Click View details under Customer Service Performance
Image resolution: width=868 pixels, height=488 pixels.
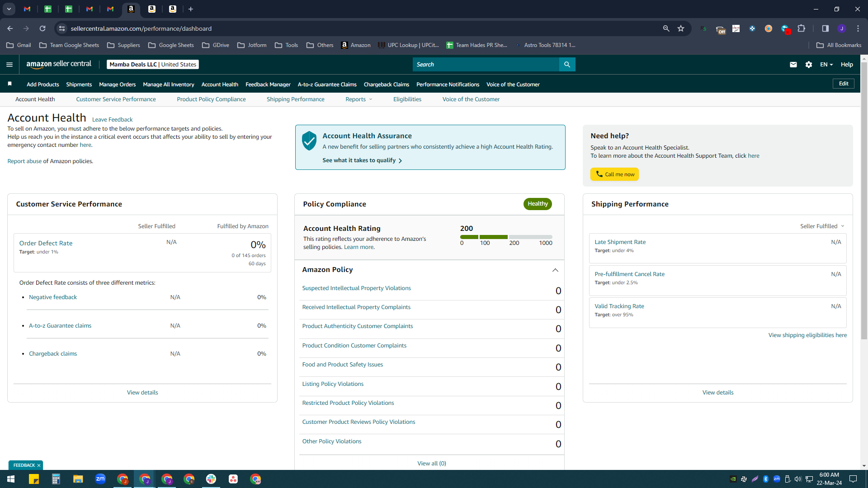142,393
